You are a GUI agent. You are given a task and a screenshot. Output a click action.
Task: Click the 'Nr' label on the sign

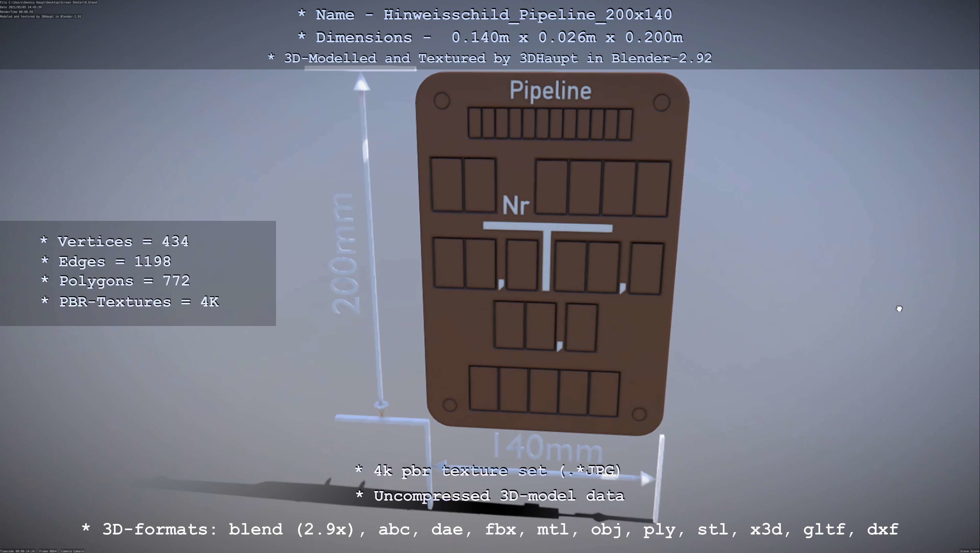click(x=516, y=206)
